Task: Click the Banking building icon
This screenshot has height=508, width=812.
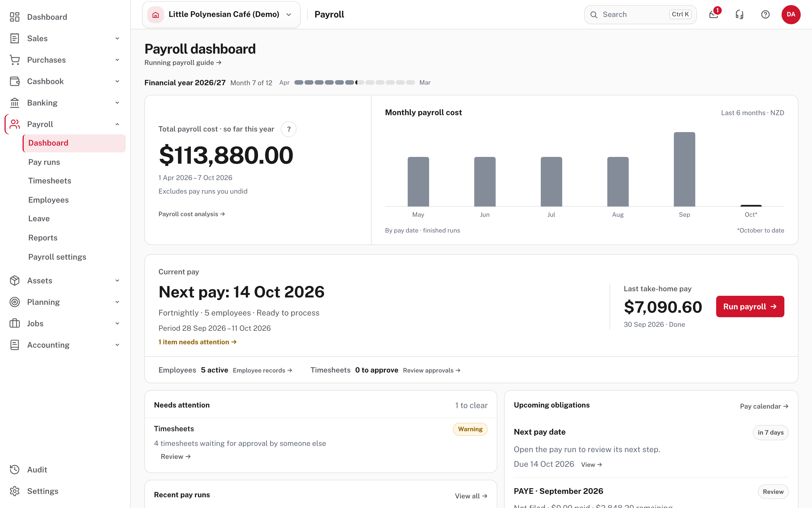Action: click(x=14, y=103)
